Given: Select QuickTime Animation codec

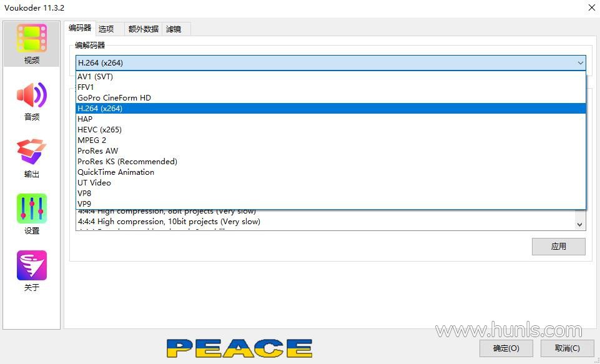Looking at the screenshot, I should pyautogui.click(x=331, y=172).
